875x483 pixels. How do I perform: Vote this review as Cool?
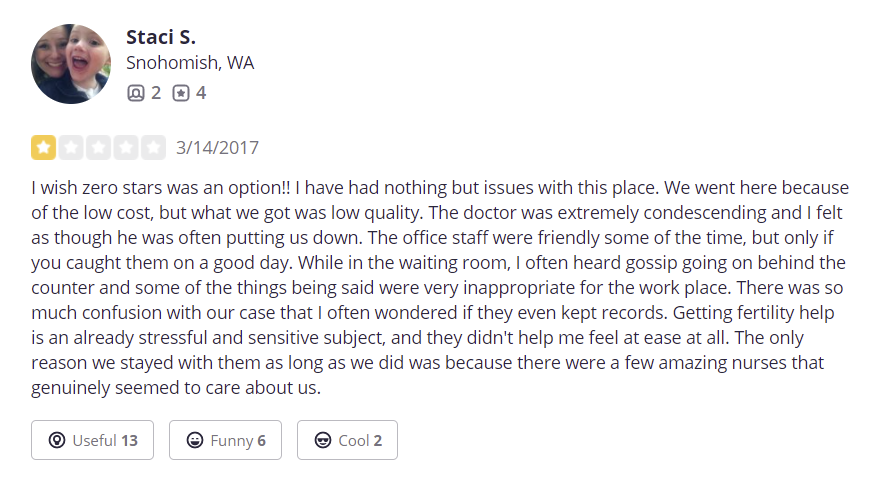click(347, 440)
